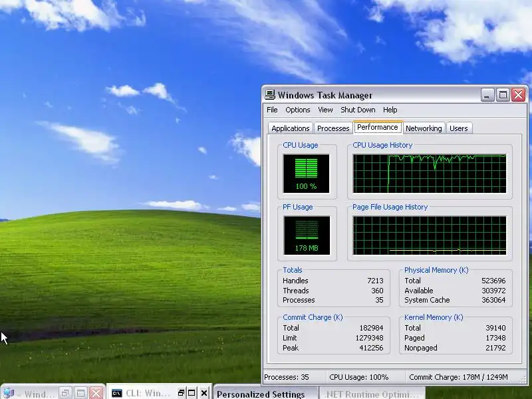Switch to the Processes tab
Image resolution: width=532 pixels, height=399 pixels.
click(x=333, y=128)
